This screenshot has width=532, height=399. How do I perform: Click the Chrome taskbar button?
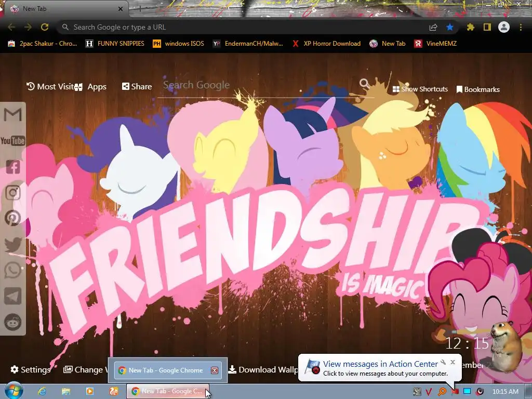(168, 391)
